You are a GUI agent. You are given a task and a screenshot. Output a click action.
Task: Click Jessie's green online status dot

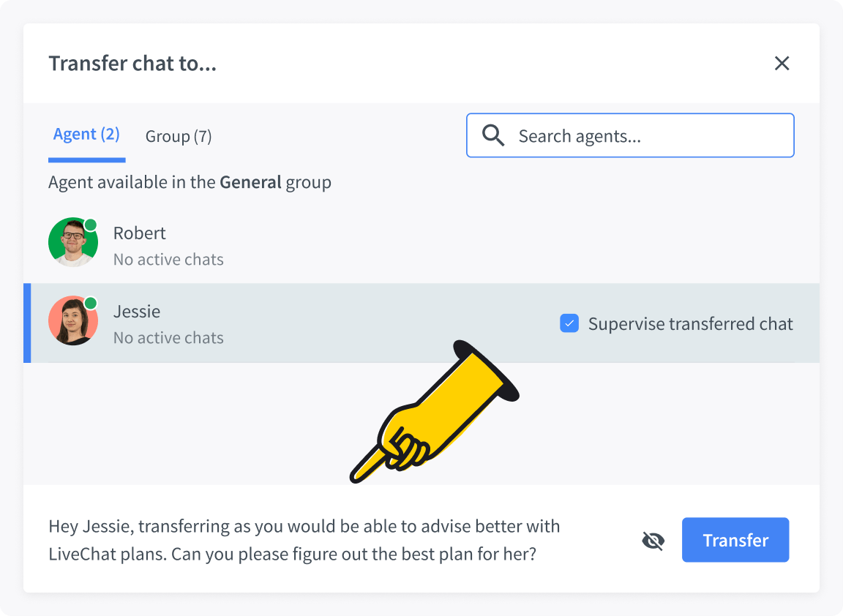[91, 303]
